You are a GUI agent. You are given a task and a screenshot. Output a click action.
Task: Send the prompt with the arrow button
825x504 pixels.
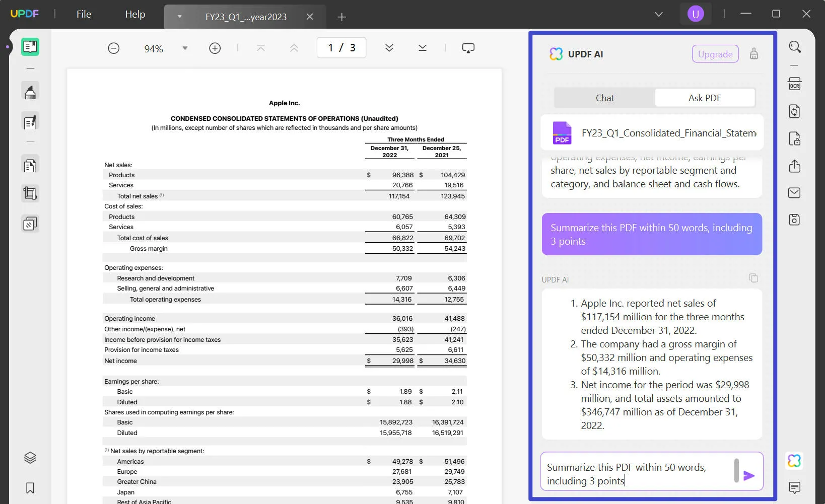click(x=748, y=475)
